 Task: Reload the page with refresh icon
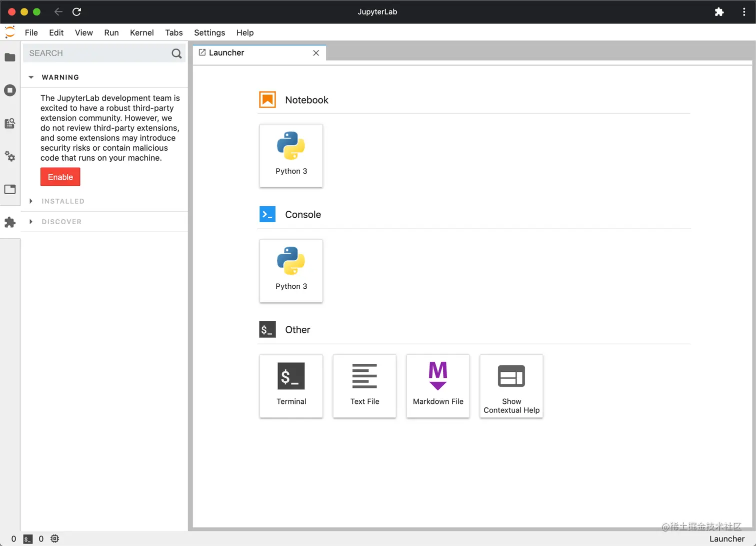click(76, 12)
